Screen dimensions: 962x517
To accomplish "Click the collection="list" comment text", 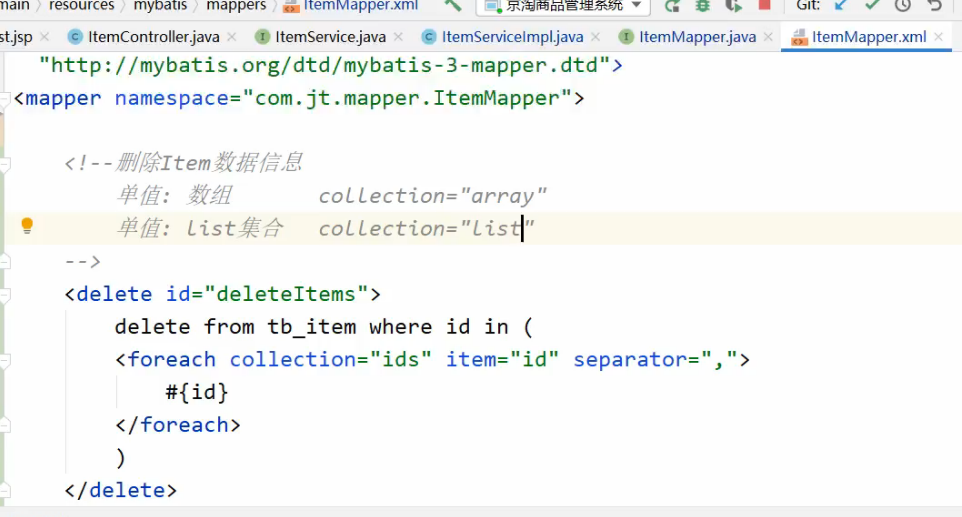I will coord(426,229).
